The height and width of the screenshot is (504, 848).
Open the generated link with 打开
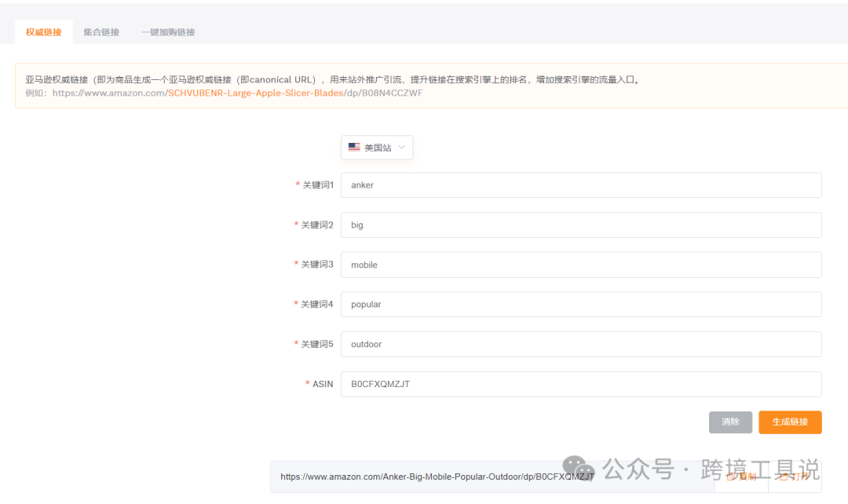point(795,477)
